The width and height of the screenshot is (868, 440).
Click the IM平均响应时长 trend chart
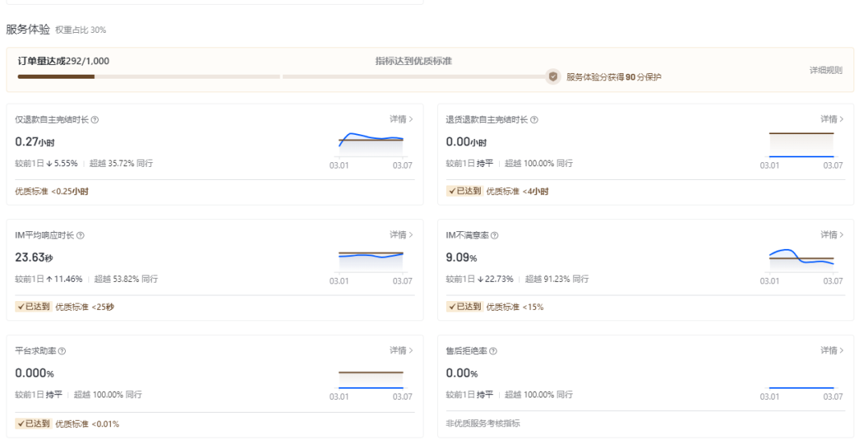[371, 257]
